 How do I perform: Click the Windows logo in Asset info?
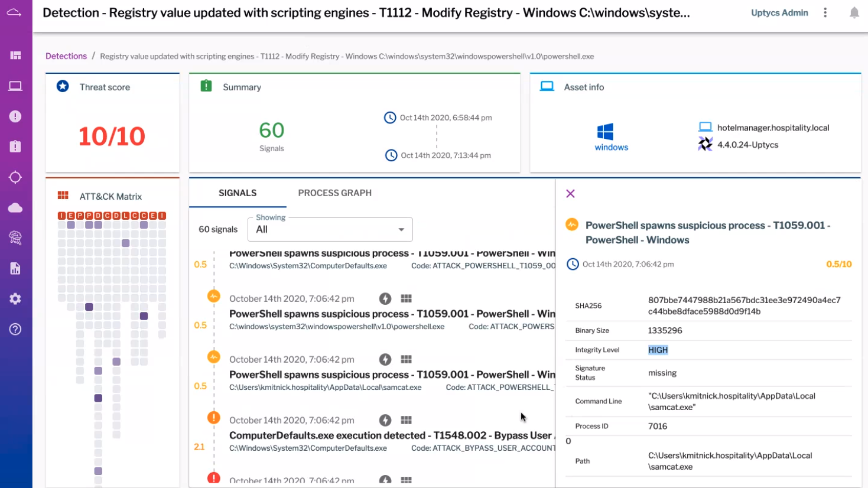pyautogui.click(x=605, y=132)
